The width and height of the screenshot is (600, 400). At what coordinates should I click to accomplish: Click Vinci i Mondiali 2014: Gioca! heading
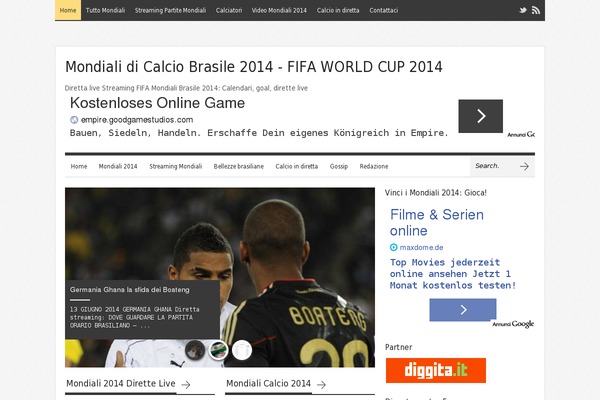click(436, 193)
